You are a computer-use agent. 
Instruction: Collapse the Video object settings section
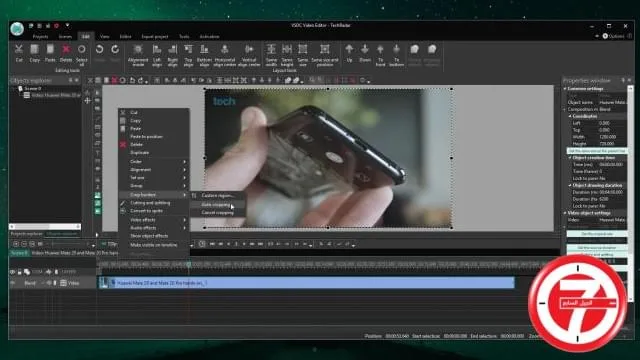click(x=565, y=213)
